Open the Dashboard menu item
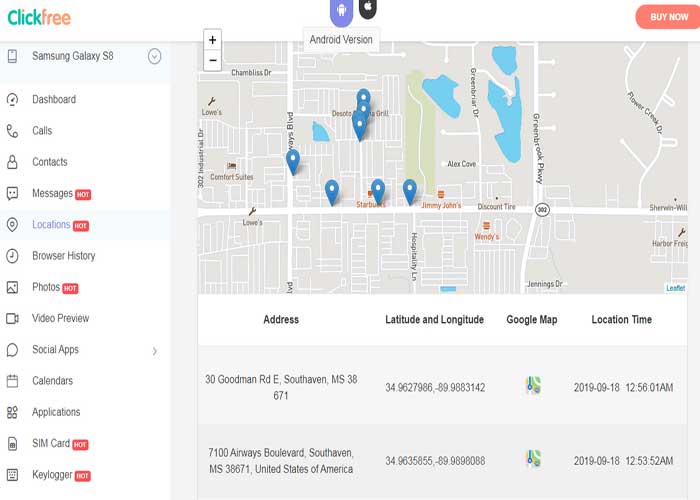 tap(54, 100)
